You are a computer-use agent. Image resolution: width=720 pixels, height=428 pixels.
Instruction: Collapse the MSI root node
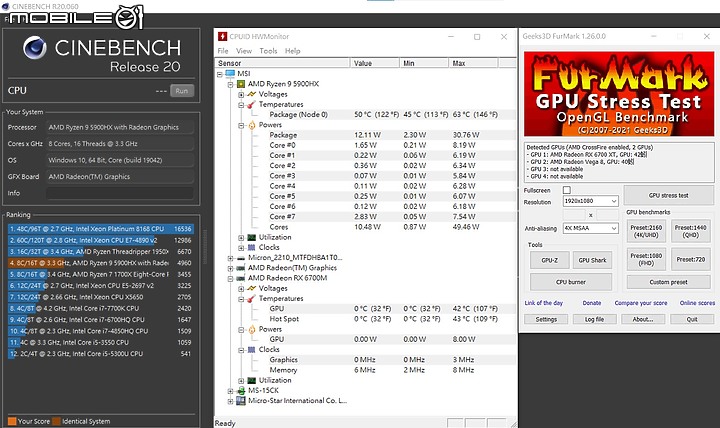pyautogui.click(x=219, y=74)
